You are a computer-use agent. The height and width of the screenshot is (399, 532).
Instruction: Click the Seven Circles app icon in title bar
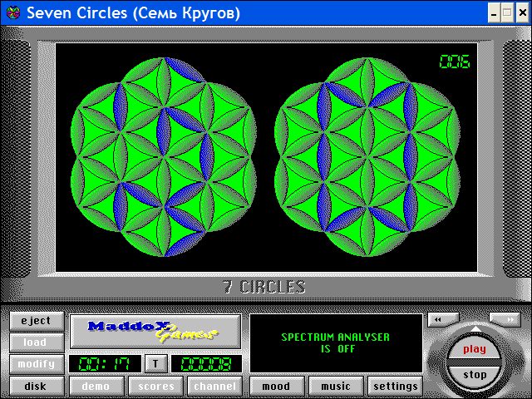[x=13, y=13]
